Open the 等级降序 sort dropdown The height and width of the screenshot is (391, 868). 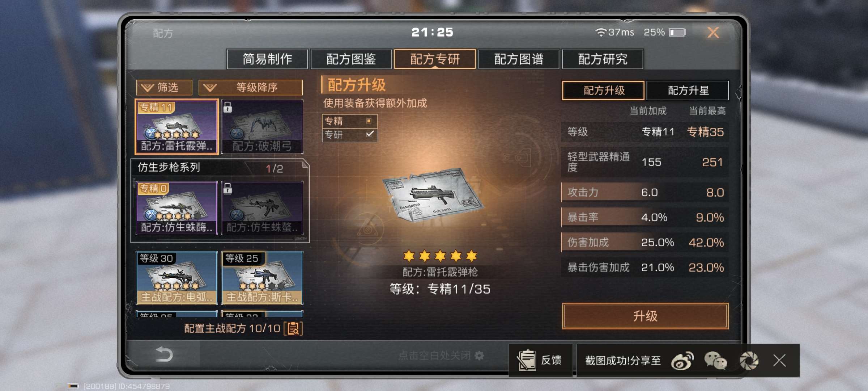click(x=251, y=88)
